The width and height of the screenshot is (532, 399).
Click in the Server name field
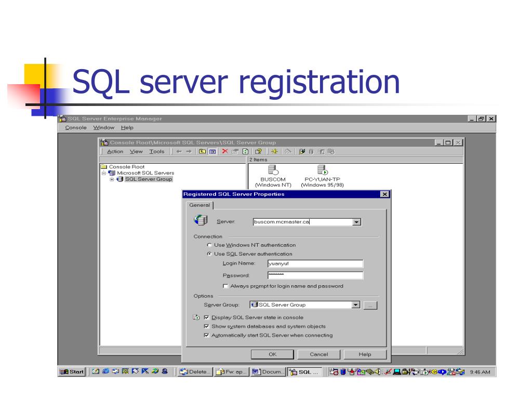[303, 222]
